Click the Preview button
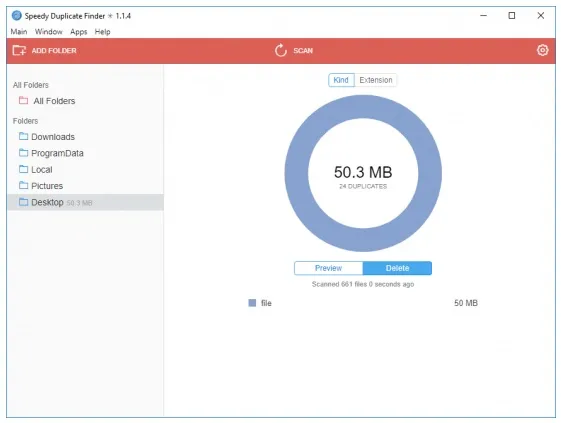The image size is (561, 423). [x=328, y=268]
